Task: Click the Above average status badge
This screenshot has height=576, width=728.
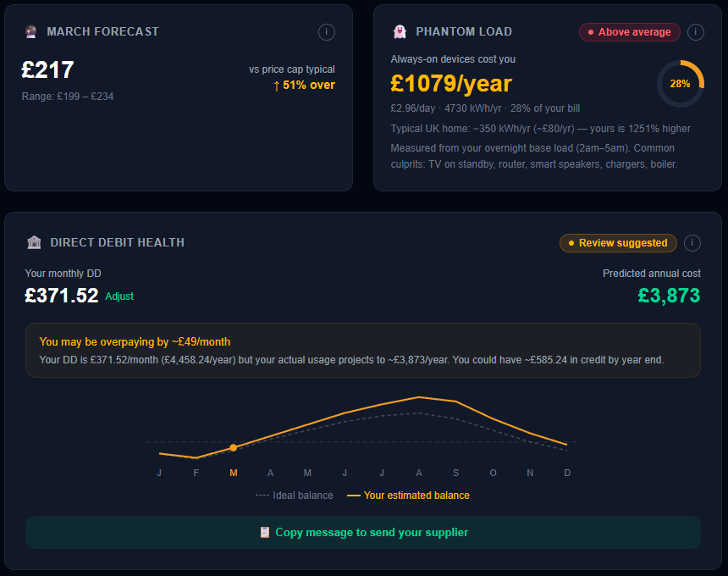Action: [629, 32]
